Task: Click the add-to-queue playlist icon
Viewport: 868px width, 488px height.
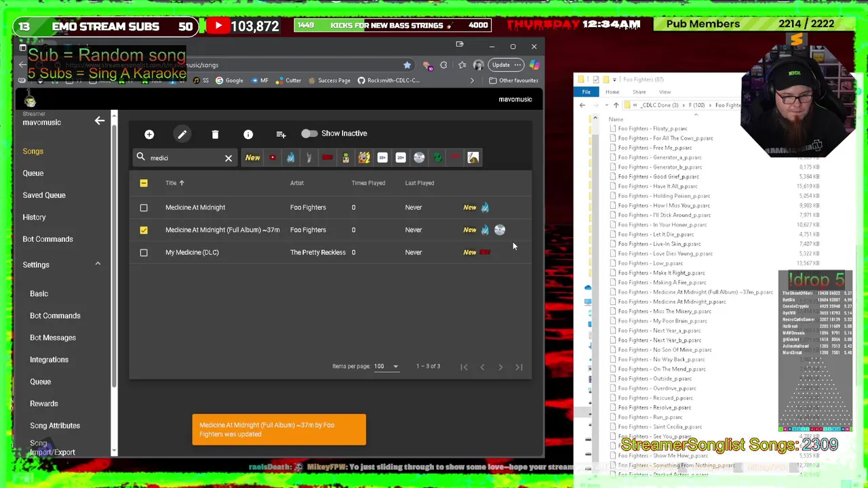Action: point(281,134)
